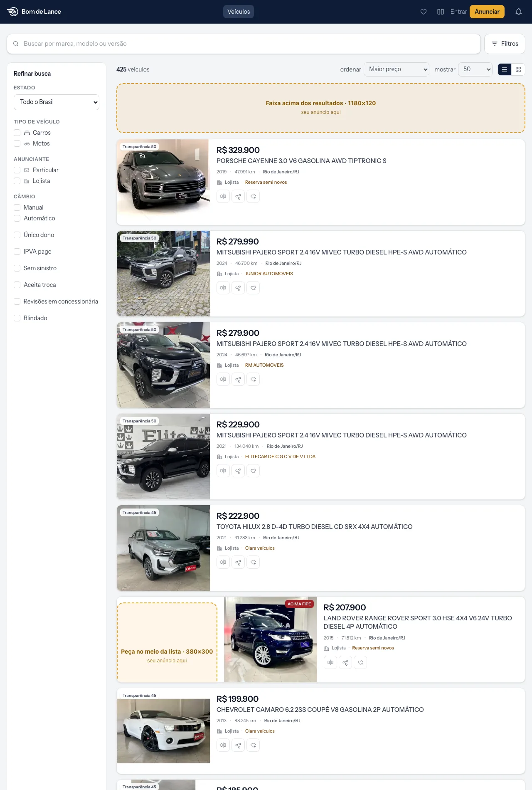The image size is (532, 790).
Task: Share the Range Rover Sport listing
Action: tap(345, 662)
